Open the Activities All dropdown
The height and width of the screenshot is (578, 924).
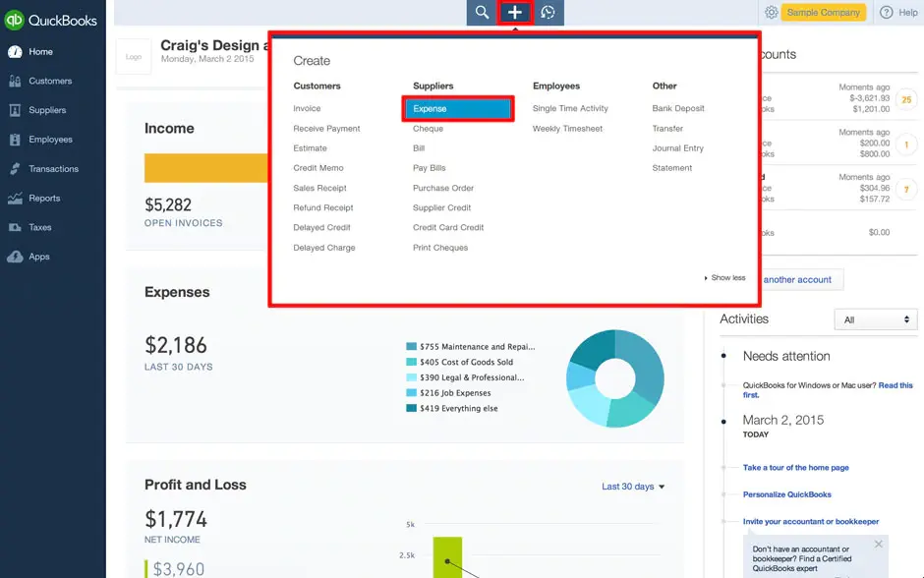coord(876,319)
